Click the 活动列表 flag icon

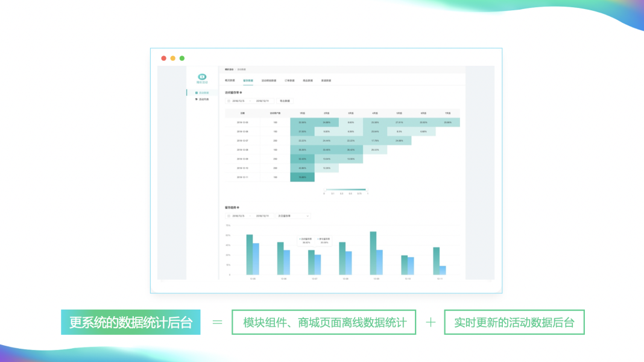197,100
